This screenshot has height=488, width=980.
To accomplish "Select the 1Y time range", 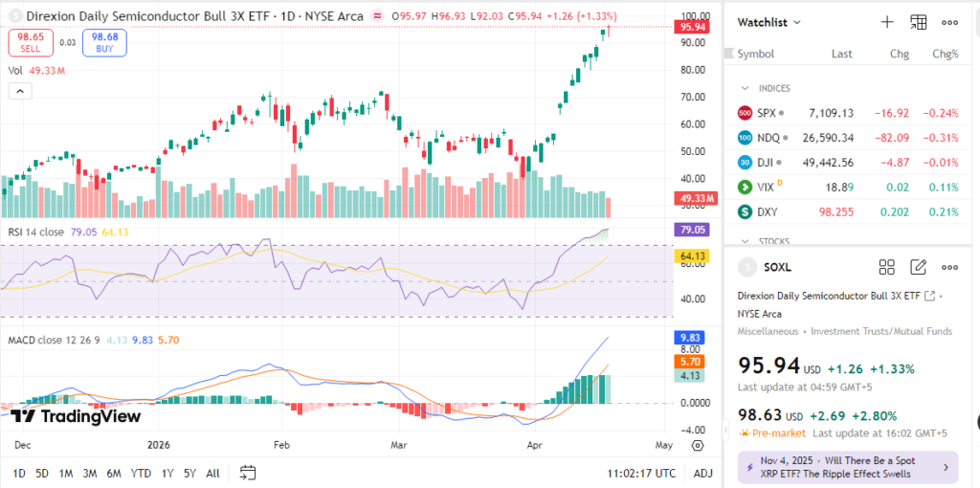I will click(x=168, y=473).
